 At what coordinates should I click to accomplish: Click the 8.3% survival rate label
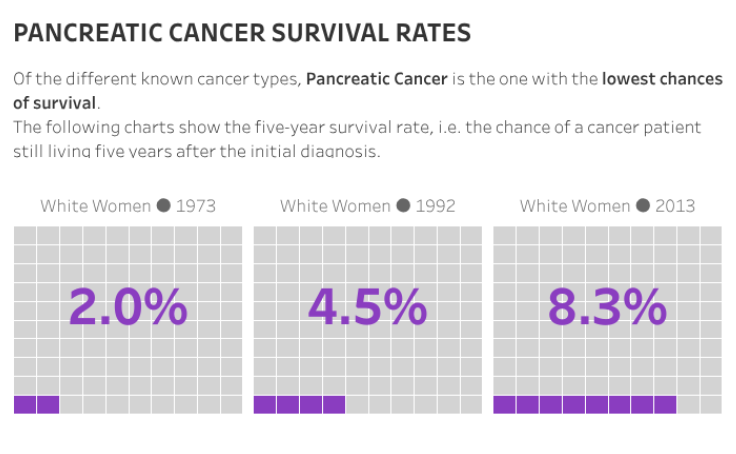click(607, 307)
